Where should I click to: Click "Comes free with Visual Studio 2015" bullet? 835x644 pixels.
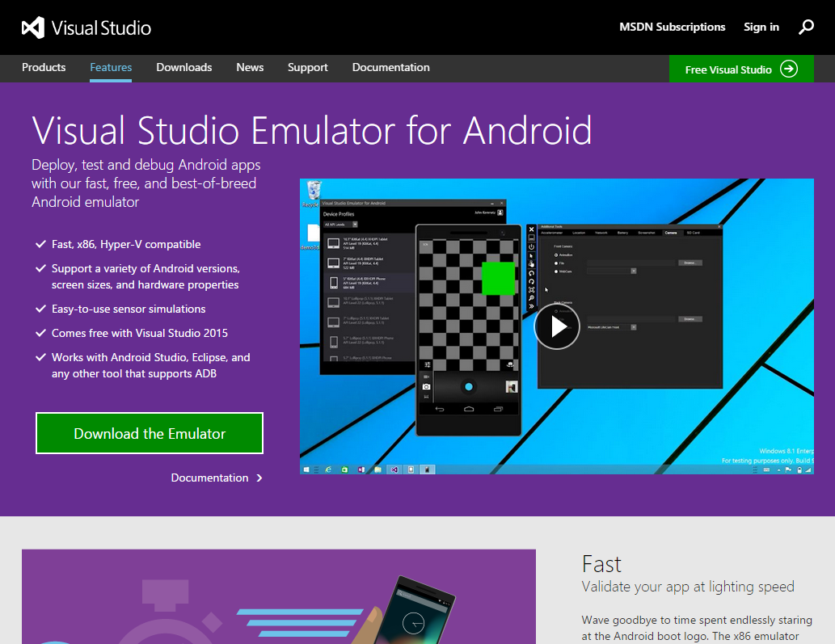tap(140, 333)
